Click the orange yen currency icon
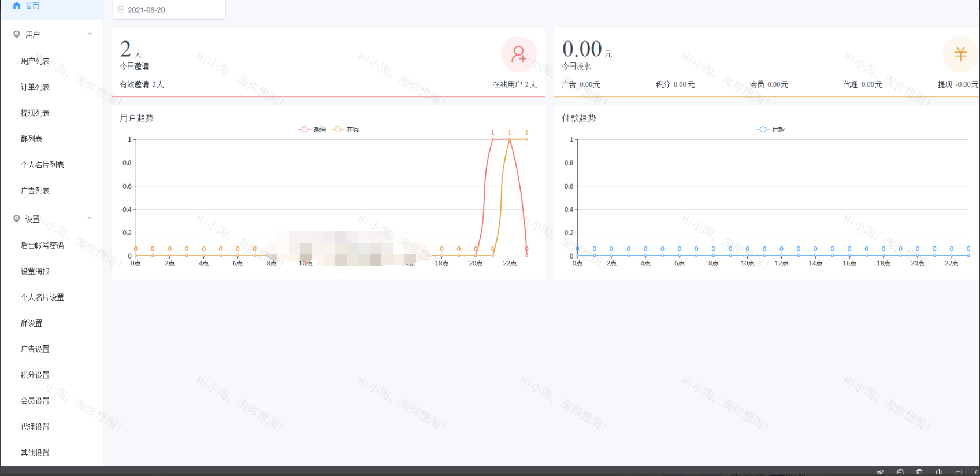Image resolution: width=980 pixels, height=476 pixels. click(960, 54)
